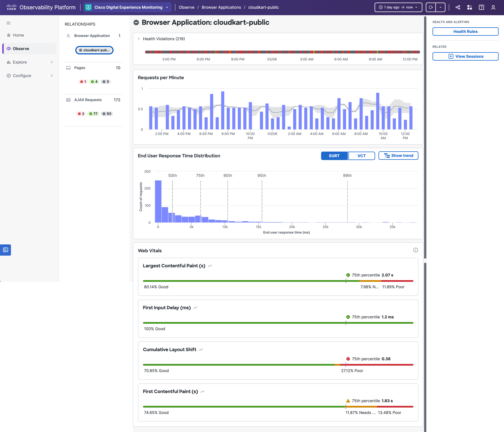Screen dimensions: 504x432
Task: Open Configure in sidebar
Action: tap(29, 76)
